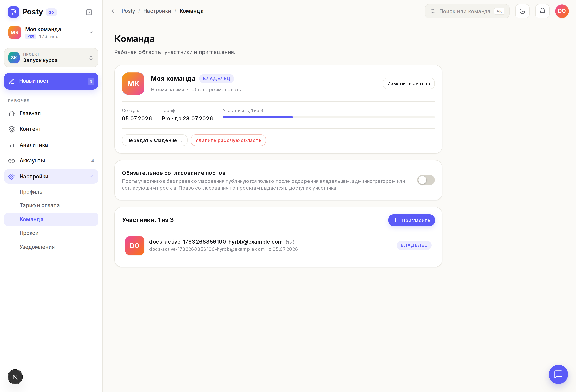Click the ВЛАДЕЛЕЦ badge next to team name

216,79
